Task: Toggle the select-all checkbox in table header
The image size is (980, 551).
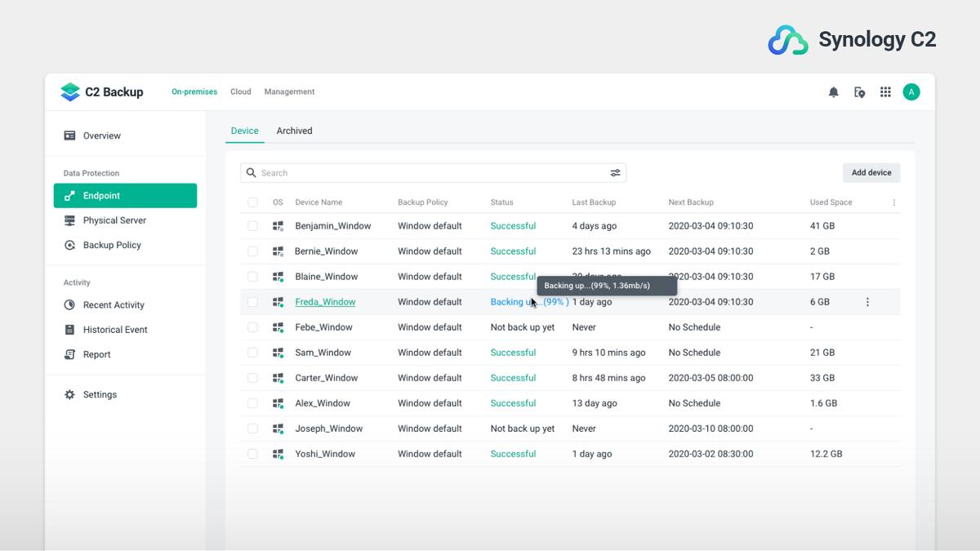Action: pos(252,202)
